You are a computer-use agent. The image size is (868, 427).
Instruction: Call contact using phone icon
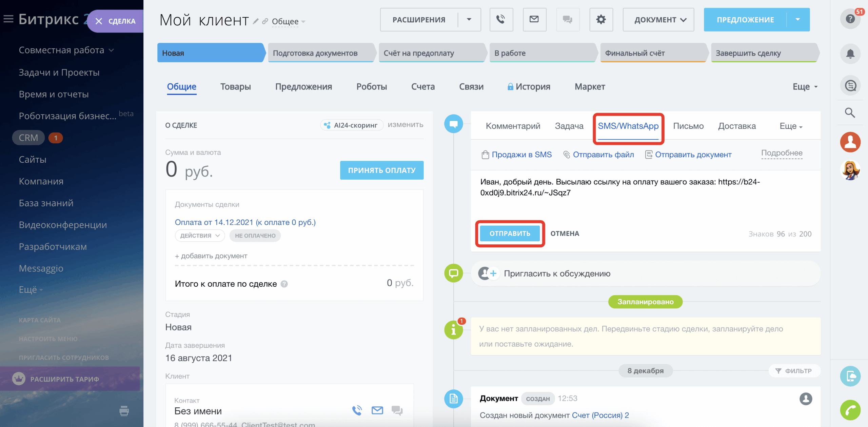[357, 411]
